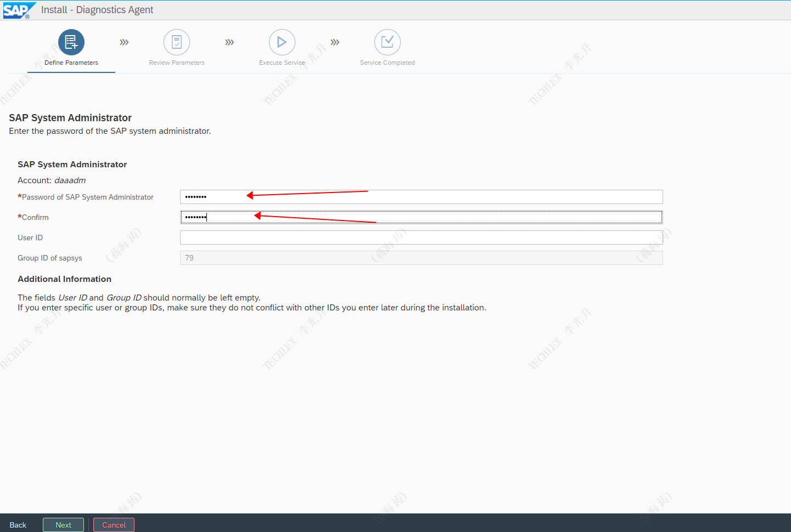The width and height of the screenshot is (791, 532).
Task: Open the Execute Service tab label
Action: pyautogui.click(x=282, y=63)
